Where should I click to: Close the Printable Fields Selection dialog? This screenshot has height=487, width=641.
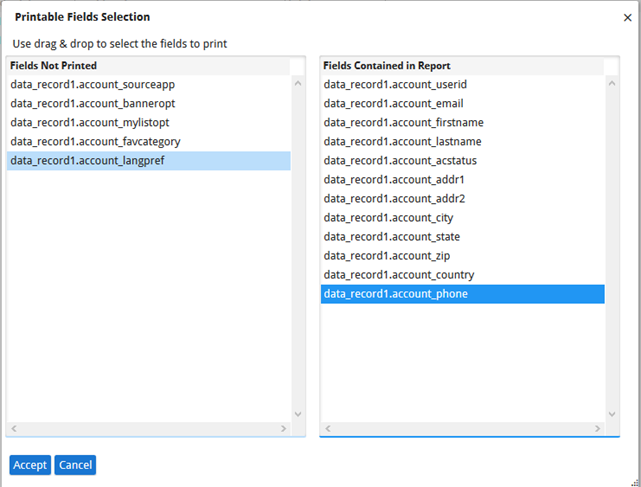(626, 18)
